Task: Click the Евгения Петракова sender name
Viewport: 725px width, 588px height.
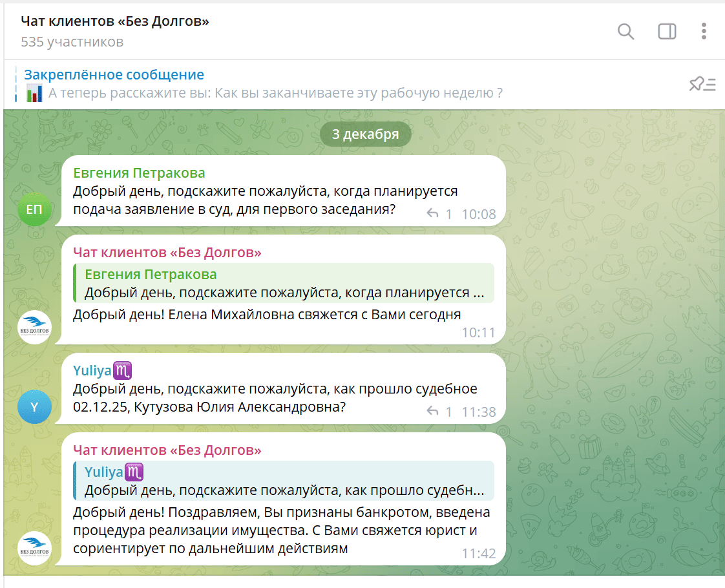Action: point(139,173)
